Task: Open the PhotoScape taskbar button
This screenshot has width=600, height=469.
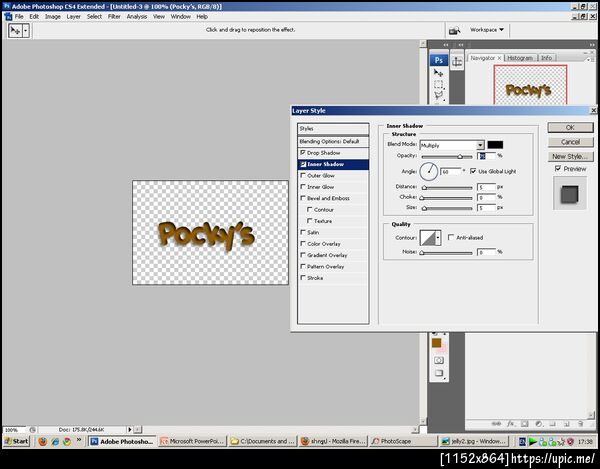Action: point(404,441)
